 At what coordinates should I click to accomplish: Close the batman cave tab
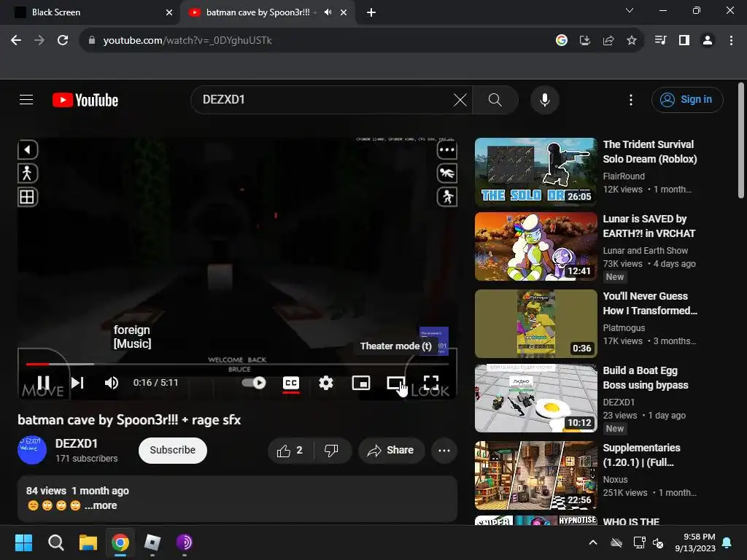click(344, 12)
